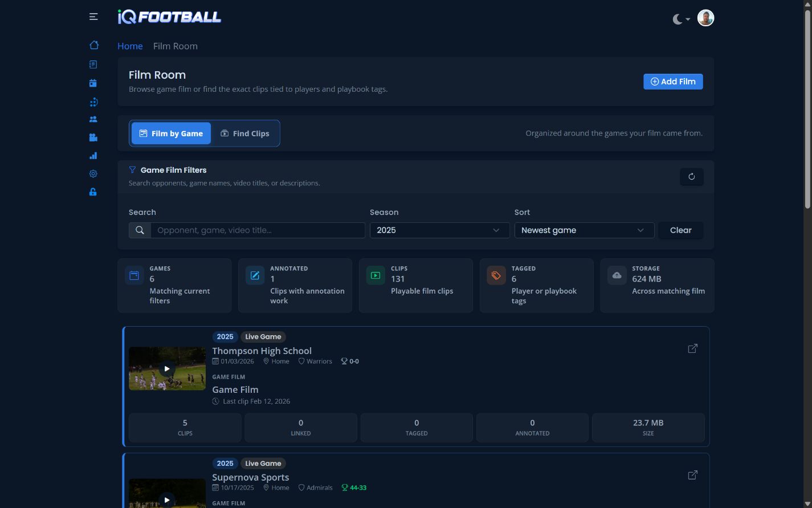The width and height of the screenshot is (812, 508).
Task: Click the 5 Clips stat box
Action: tap(185, 428)
